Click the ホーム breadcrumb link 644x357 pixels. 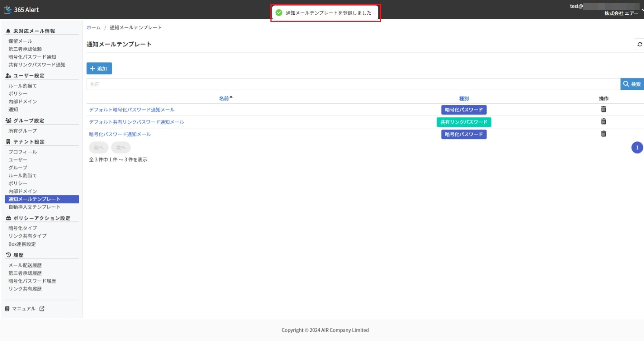pyautogui.click(x=94, y=28)
